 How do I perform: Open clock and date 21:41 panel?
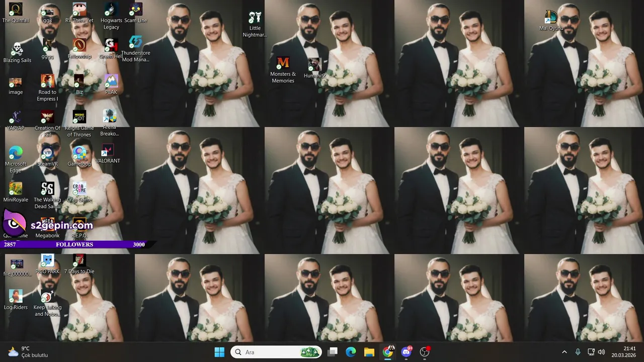(x=623, y=352)
